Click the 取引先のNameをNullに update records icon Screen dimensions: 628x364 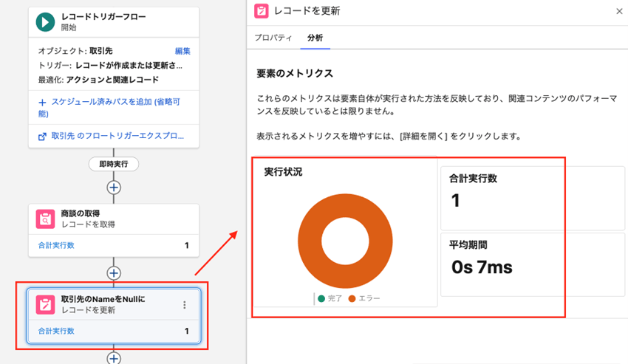45,305
